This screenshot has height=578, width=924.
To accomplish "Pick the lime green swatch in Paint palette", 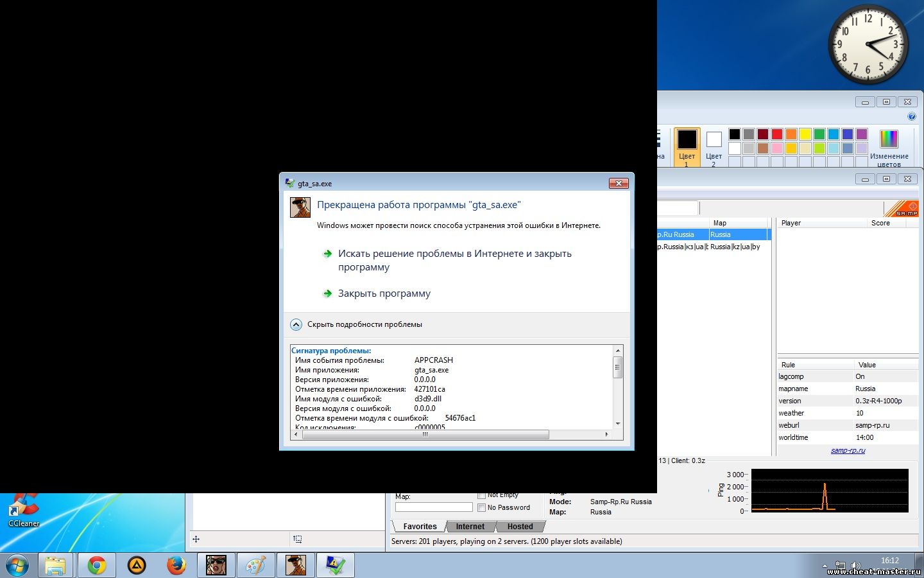I will coord(819,148).
